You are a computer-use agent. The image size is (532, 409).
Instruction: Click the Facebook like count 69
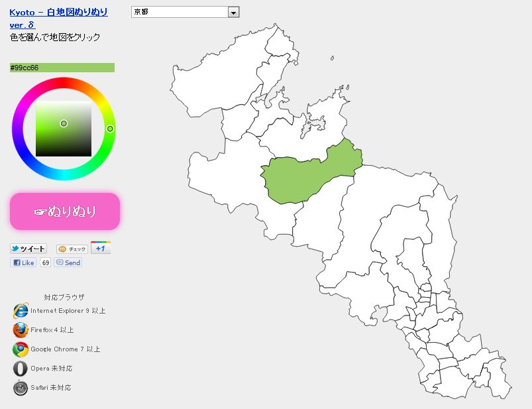click(x=45, y=263)
